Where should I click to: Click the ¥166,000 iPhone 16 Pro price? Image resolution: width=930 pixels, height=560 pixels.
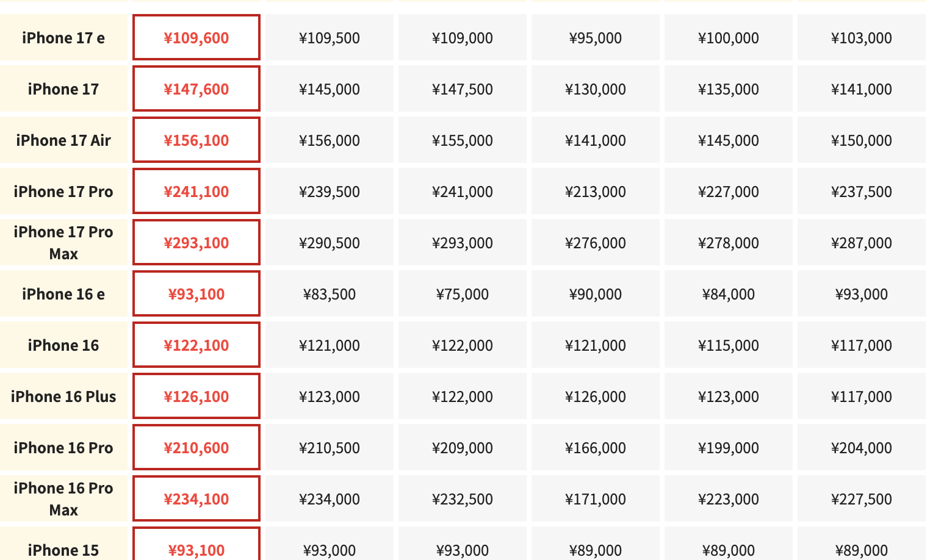coord(596,448)
